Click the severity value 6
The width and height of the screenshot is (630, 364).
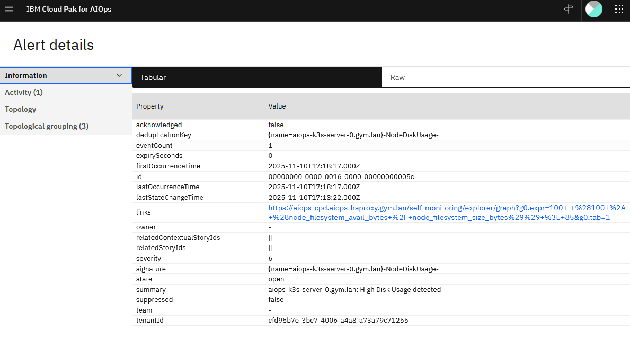coord(270,259)
